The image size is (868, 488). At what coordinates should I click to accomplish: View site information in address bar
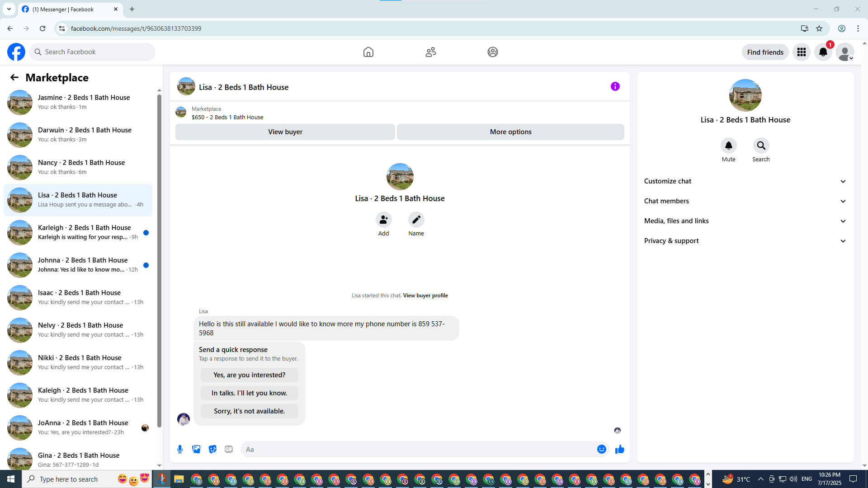click(x=62, y=28)
